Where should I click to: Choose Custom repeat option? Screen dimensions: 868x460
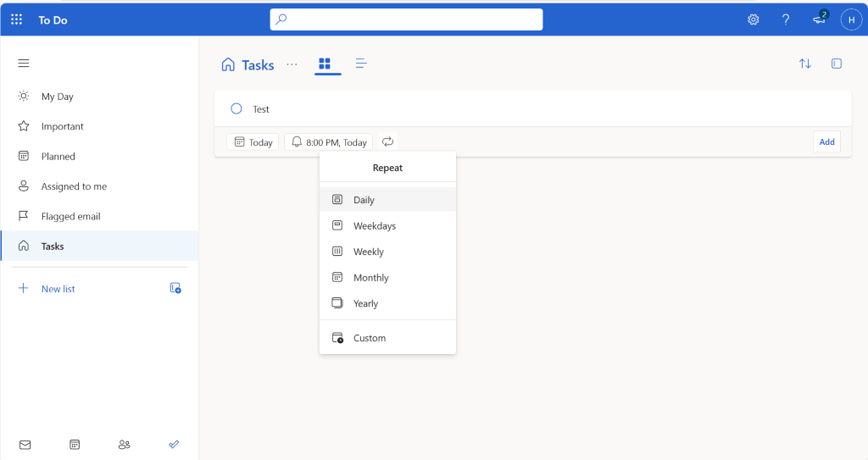click(387, 338)
